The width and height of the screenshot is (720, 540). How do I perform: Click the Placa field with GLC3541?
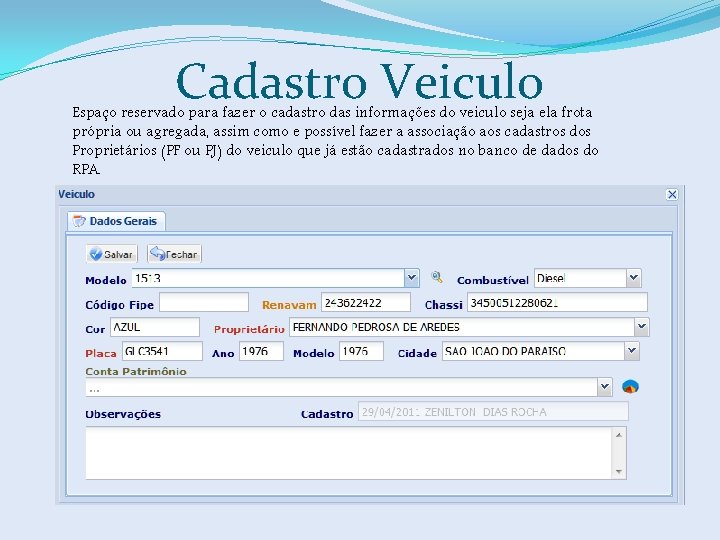click(x=162, y=351)
